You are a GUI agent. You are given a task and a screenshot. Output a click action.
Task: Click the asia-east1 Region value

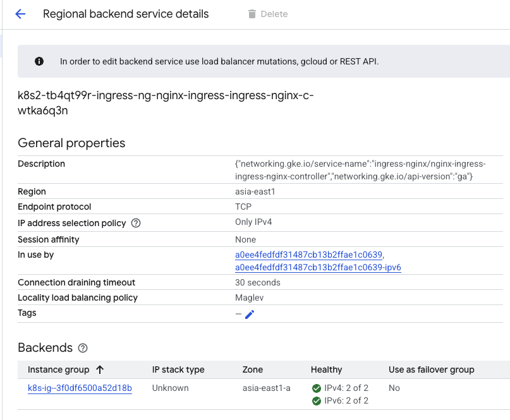click(x=254, y=191)
